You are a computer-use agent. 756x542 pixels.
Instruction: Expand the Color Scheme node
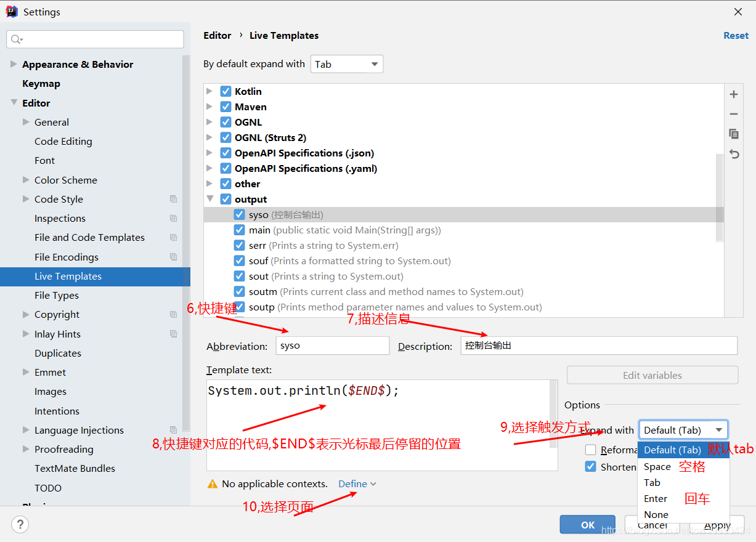(26, 180)
